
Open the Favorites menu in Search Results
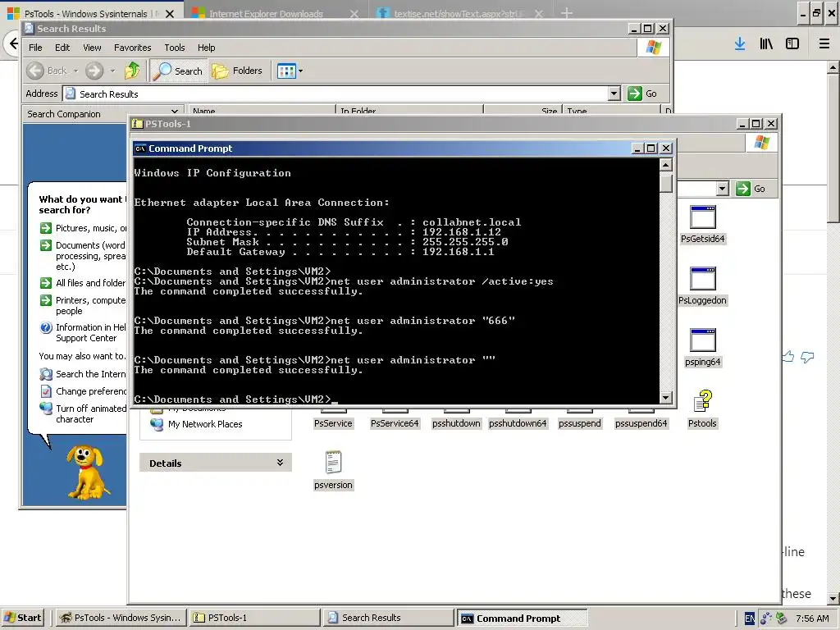[132, 48]
